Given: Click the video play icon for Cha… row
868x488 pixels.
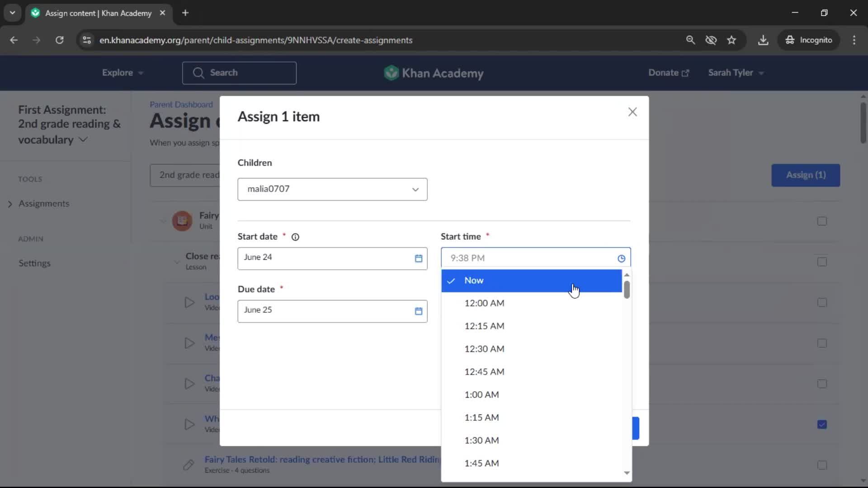Looking at the screenshot, I should coord(189,384).
